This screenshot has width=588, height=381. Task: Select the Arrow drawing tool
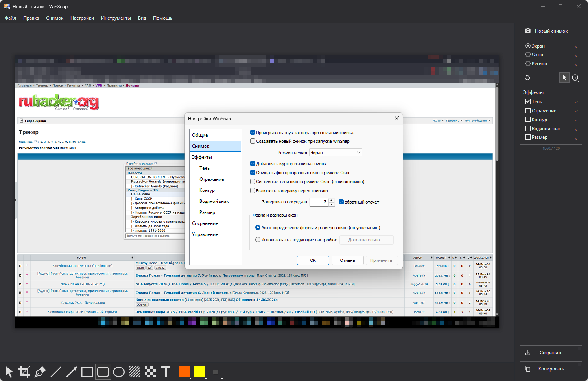(x=72, y=372)
